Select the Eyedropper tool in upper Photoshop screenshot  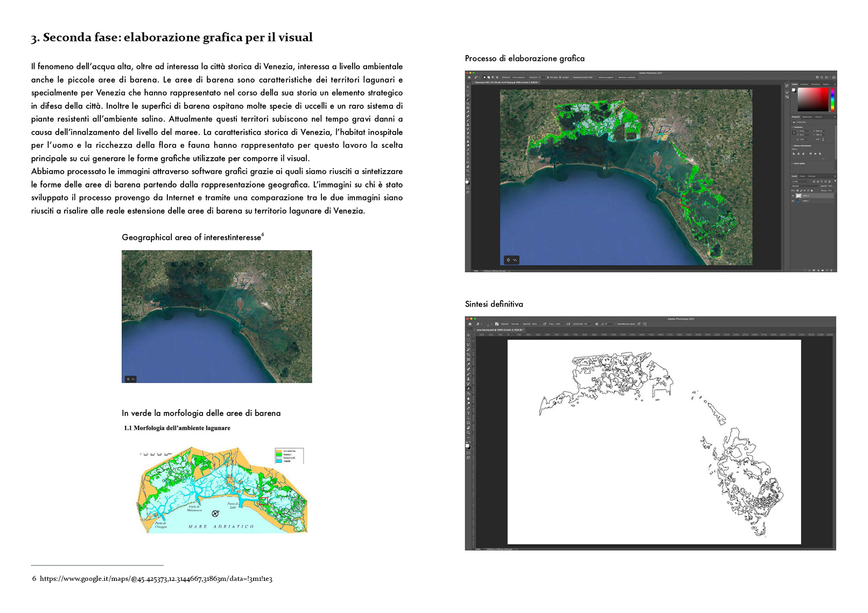468,112
